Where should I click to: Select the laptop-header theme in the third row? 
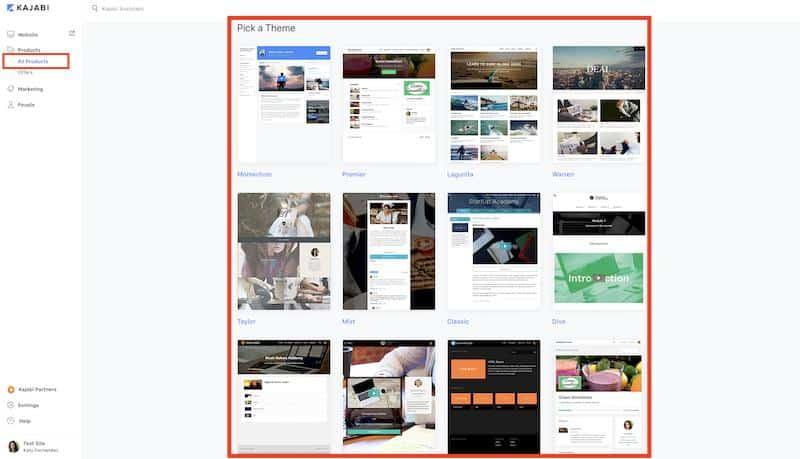tap(284, 397)
